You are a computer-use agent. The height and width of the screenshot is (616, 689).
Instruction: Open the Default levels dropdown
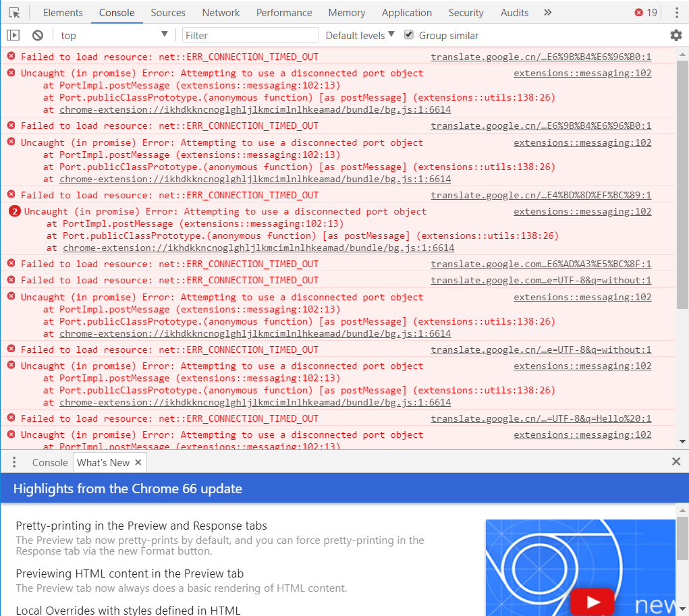click(x=358, y=34)
